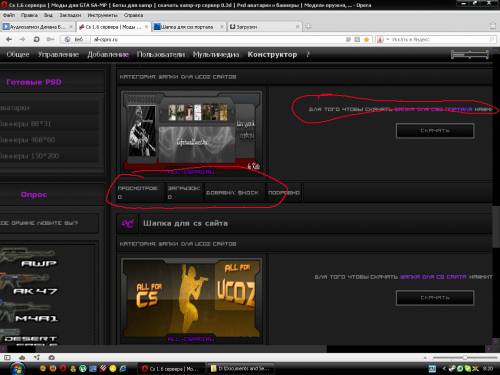Click the Скачать button for cs site header
Screen dimensions: 500x375
click(435, 298)
